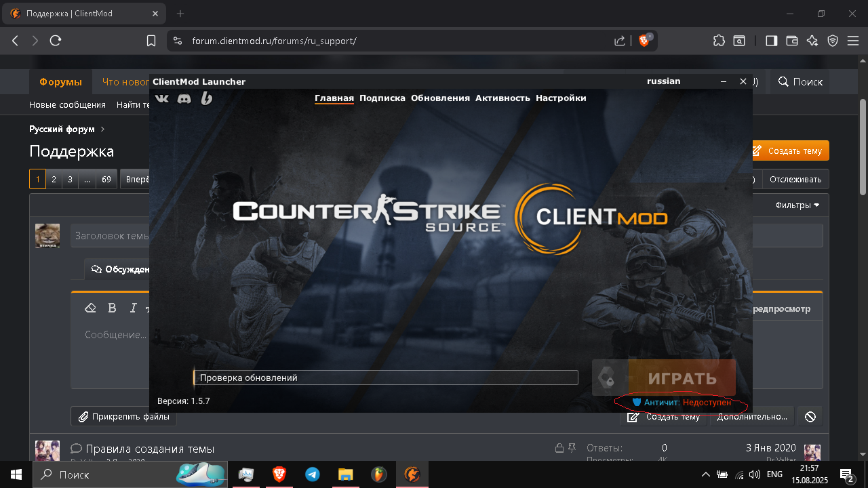This screenshot has width=868, height=488.
Task: Open the Brave Wallet icon
Action: point(791,41)
